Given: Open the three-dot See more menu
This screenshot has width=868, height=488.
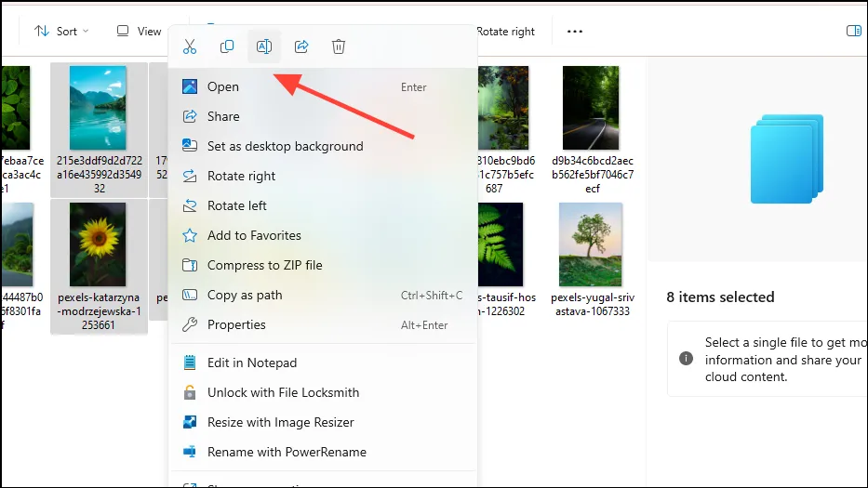Looking at the screenshot, I should pyautogui.click(x=575, y=31).
